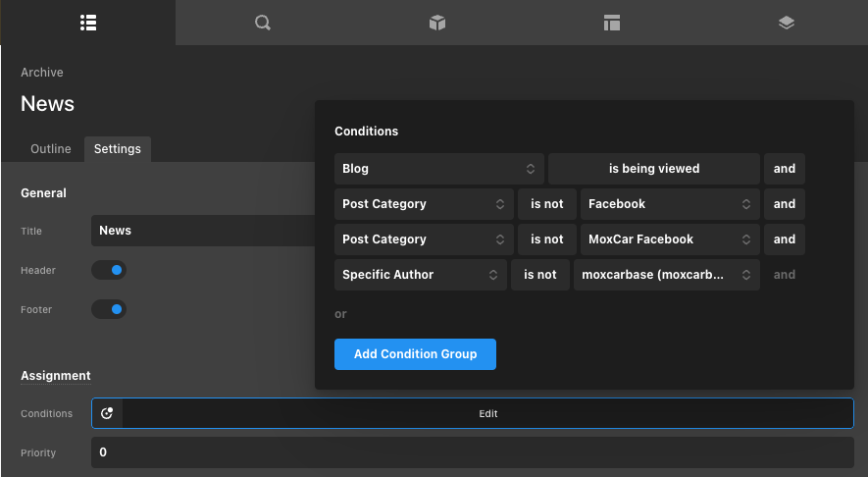The height and width of the screenshot is (477, 868).
Task: Click the Add Condition Group button
Action: coord(415,354)
